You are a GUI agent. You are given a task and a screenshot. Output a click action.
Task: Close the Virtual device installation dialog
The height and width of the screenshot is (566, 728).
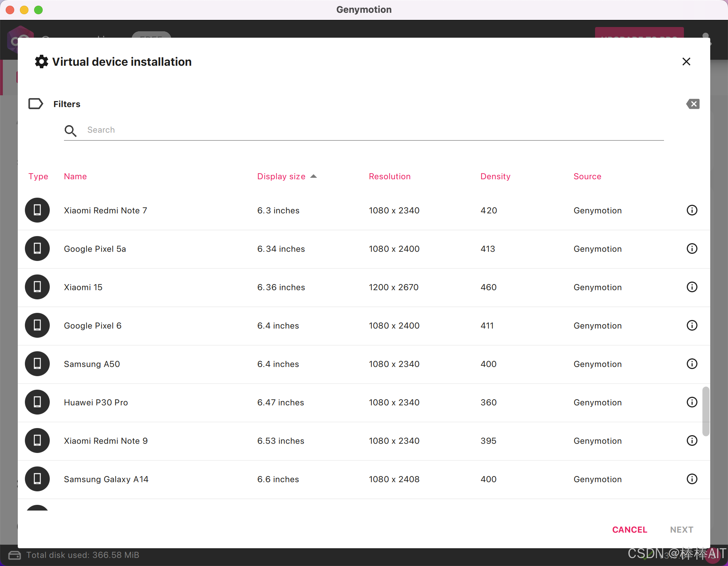coord(686,62)
